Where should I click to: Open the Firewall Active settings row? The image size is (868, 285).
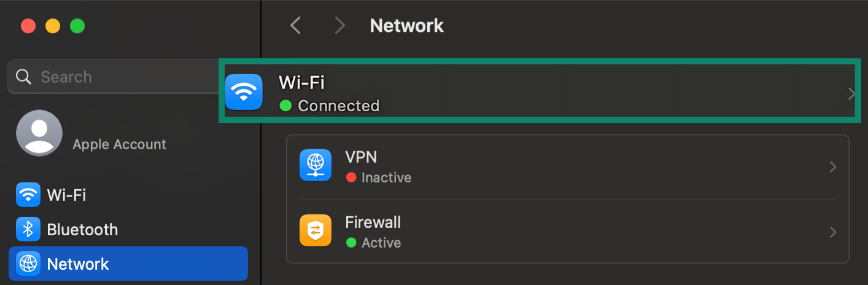click(552, 232)
